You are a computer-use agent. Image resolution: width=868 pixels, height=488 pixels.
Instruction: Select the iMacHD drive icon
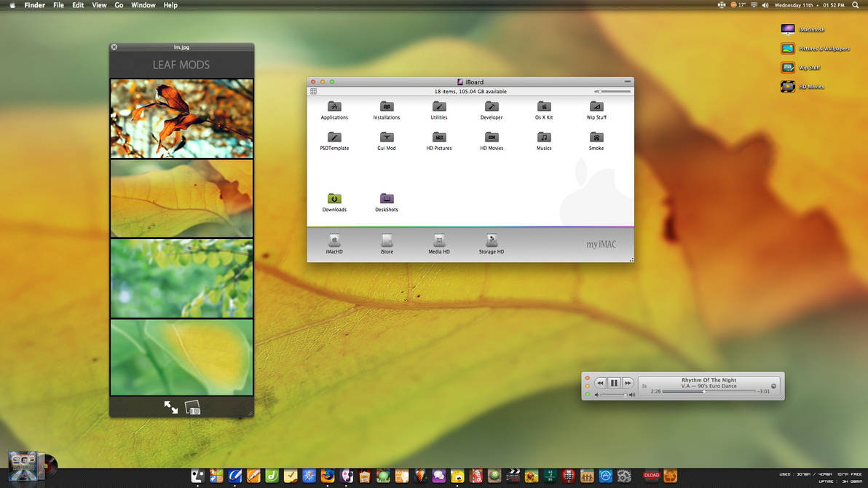(334, 240)
